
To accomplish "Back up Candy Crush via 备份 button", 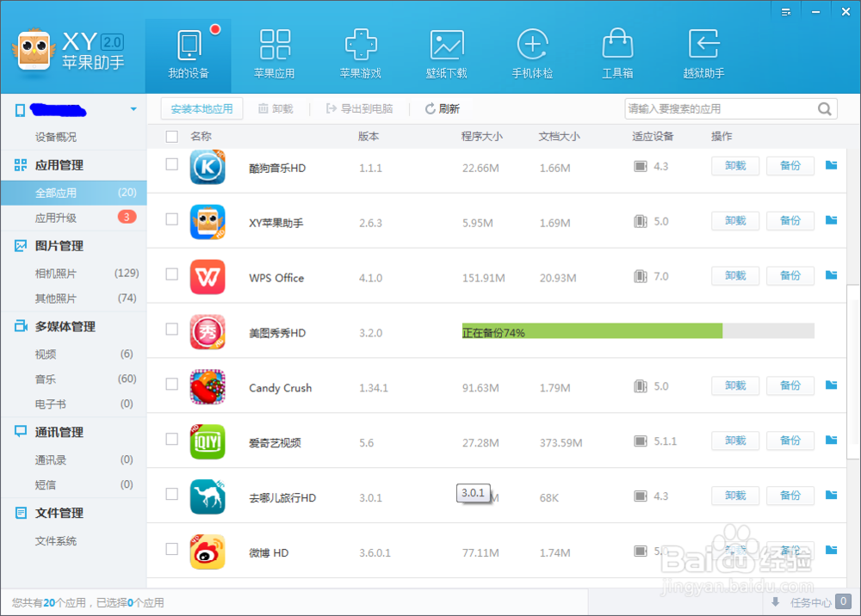I will pyautogui.click(x=790, y=385).
